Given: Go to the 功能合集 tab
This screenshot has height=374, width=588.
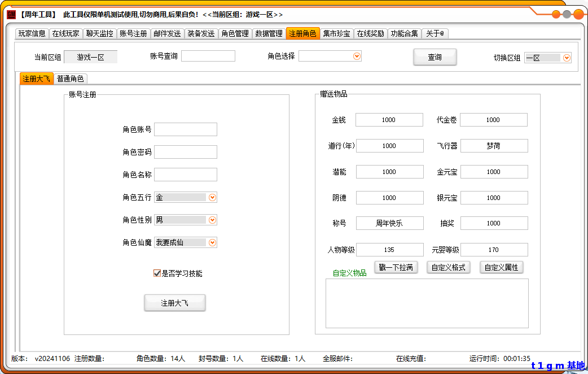Looking at the screenshot, I should coord(404,33).
